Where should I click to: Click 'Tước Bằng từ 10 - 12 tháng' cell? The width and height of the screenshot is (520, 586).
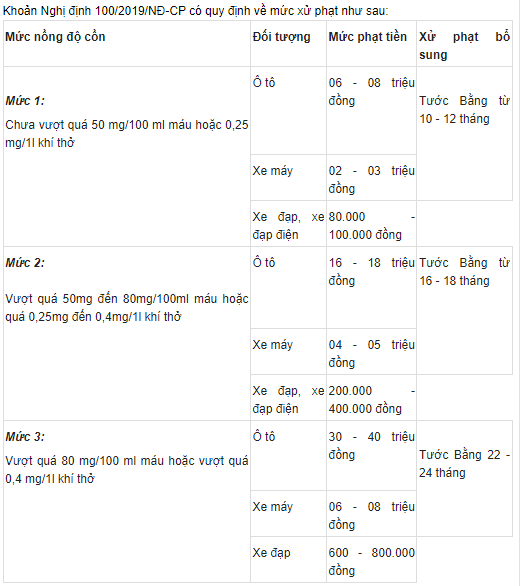tap(464, 134)
